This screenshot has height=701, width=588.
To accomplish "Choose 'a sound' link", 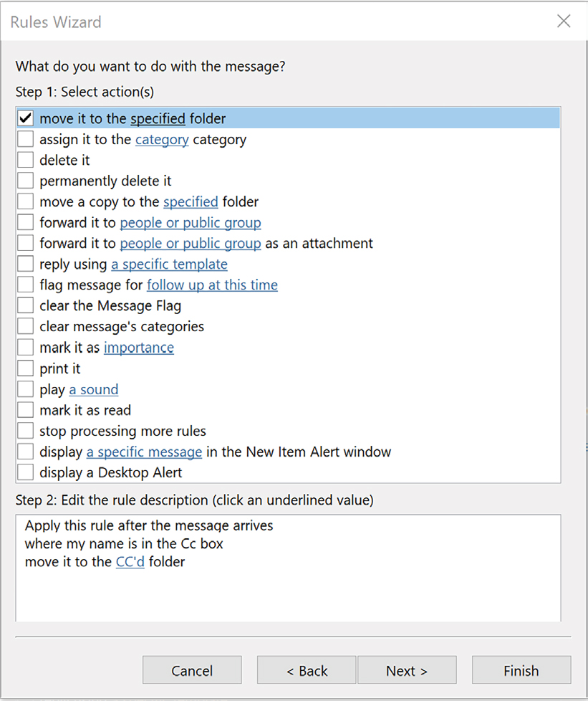I will click(93, 389).
